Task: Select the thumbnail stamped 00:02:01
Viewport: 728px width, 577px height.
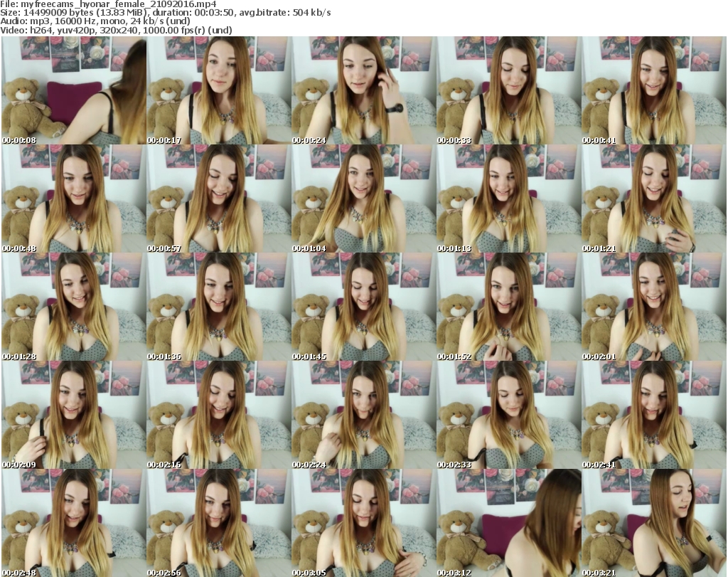Action: pyautogui.click(x=654, y=307)
